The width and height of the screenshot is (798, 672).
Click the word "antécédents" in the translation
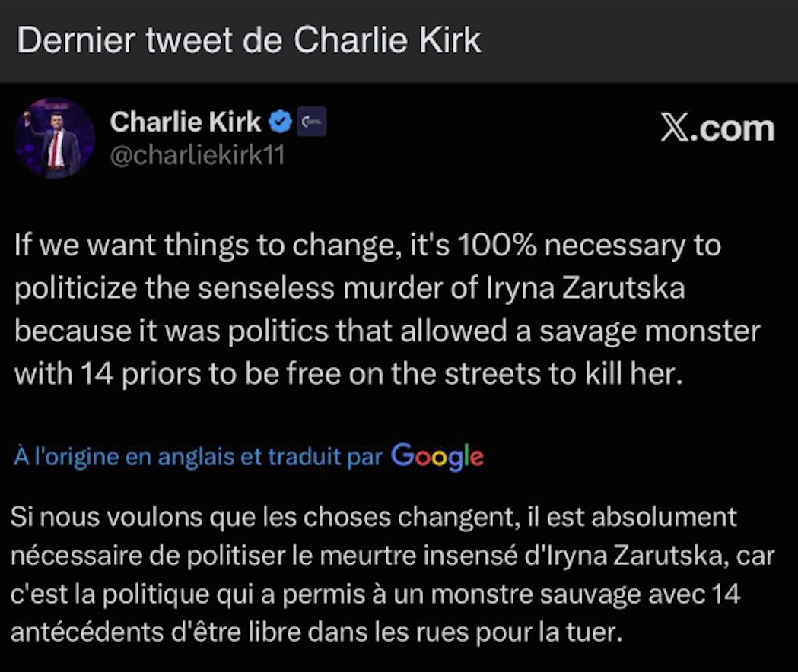pos(87,632)
